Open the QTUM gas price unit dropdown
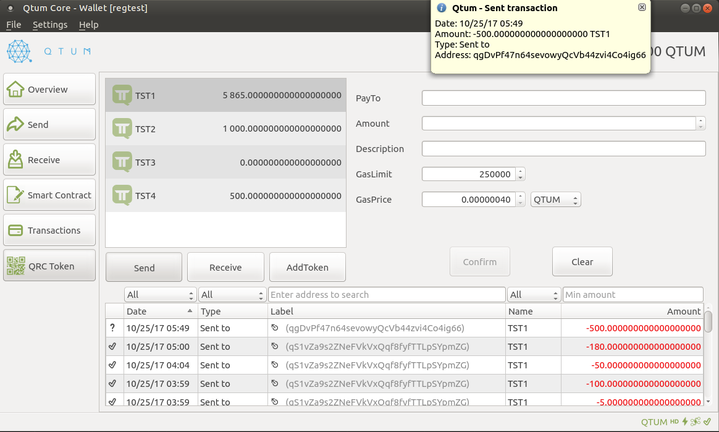The height and width of the screenshot is (432, 719). point(556,199)
